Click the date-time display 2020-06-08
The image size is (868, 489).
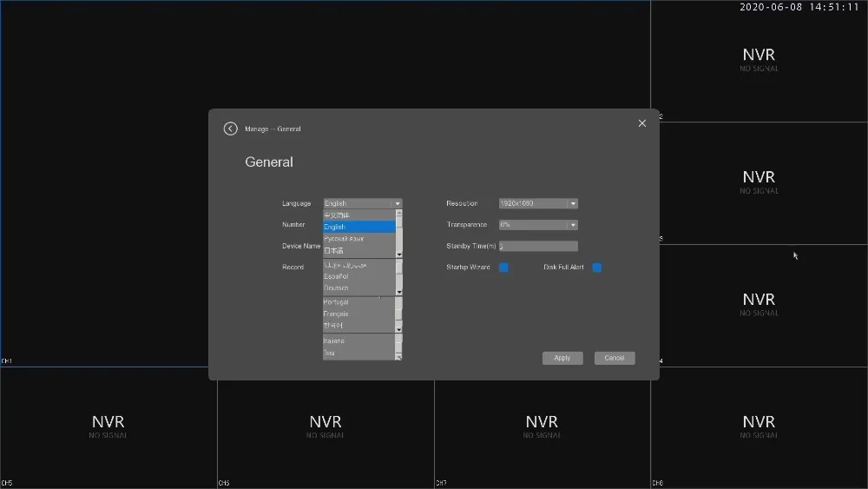point(799,7)
